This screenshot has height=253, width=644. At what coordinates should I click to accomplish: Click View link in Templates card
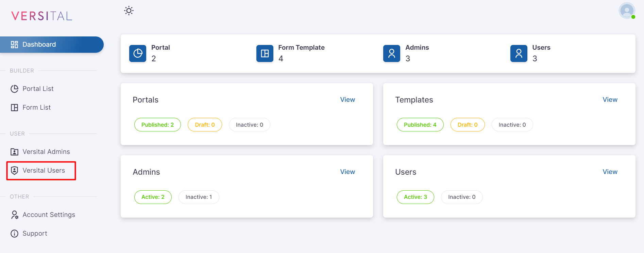click(x=610, y=100)
